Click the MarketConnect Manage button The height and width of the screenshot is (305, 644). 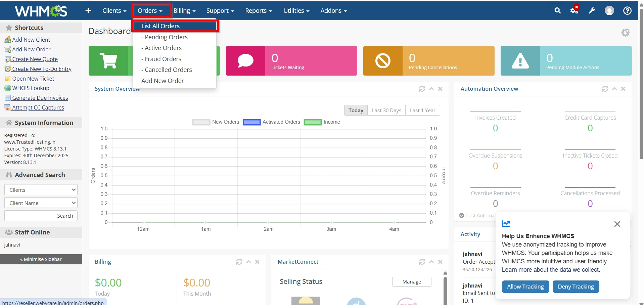[412, 281]
